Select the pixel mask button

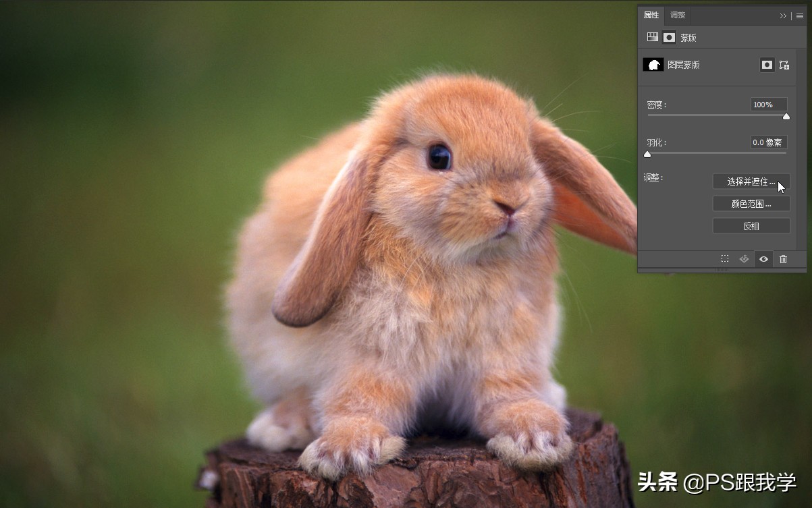point(767,65)
